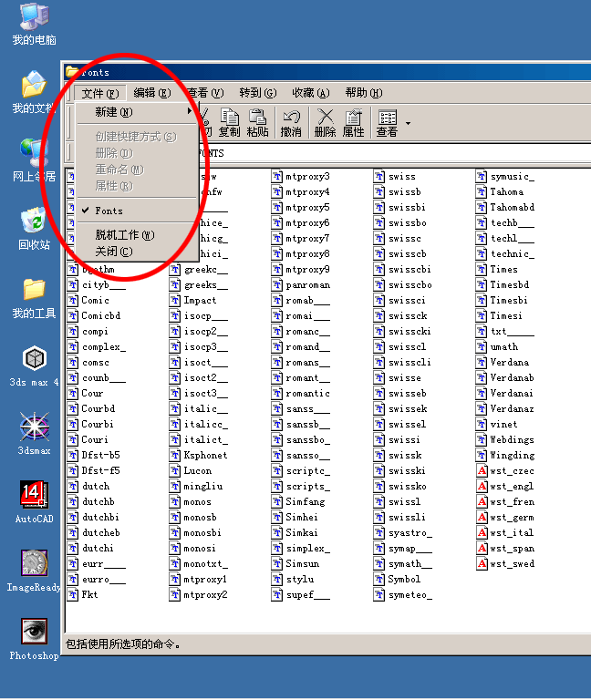Open 属性 (Properties) from the toolbar
The image size is (591, 700).
[x=353, y=122]
